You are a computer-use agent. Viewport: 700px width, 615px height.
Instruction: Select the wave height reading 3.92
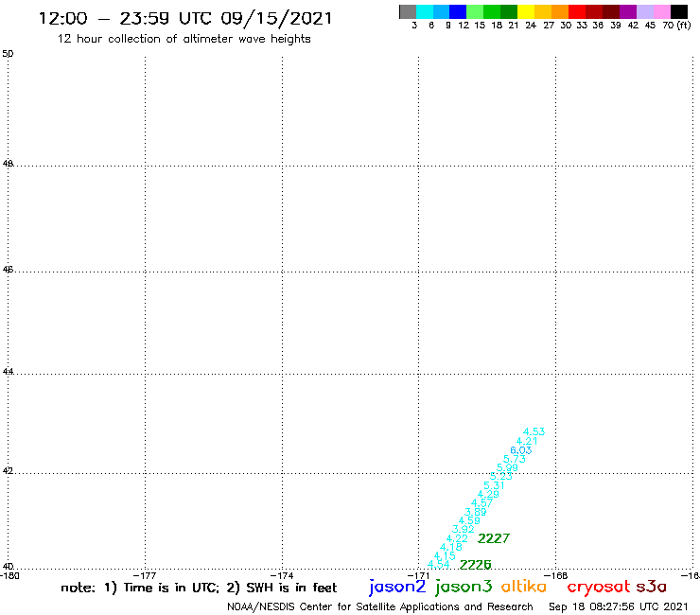tap(464, 529)
